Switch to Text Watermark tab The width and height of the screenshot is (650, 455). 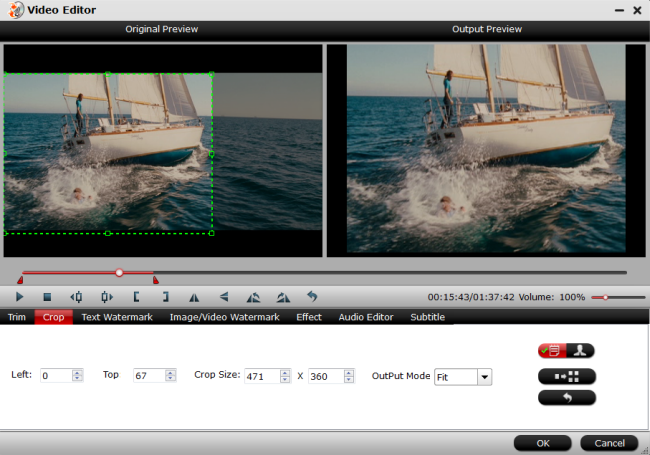[117, 317]
